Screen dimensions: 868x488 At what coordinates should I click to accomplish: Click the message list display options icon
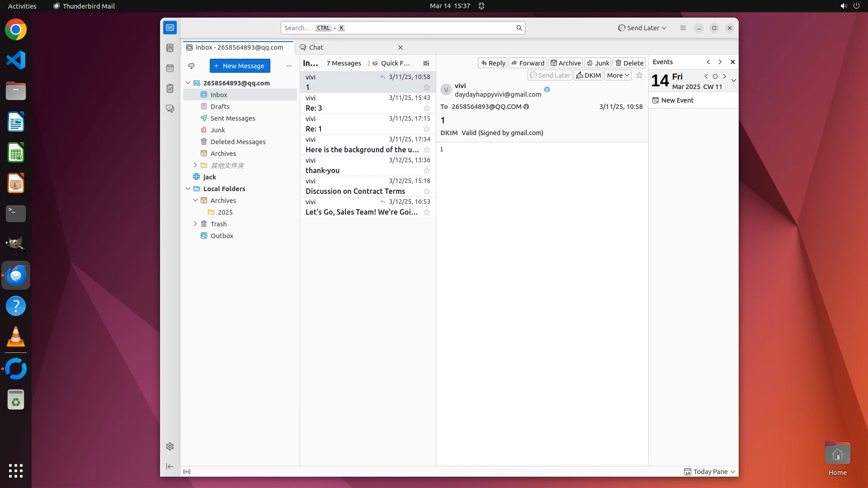point(426,63)
